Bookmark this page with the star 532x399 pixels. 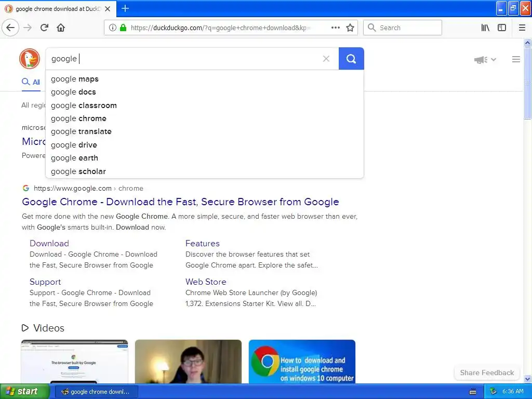[350, 28]
